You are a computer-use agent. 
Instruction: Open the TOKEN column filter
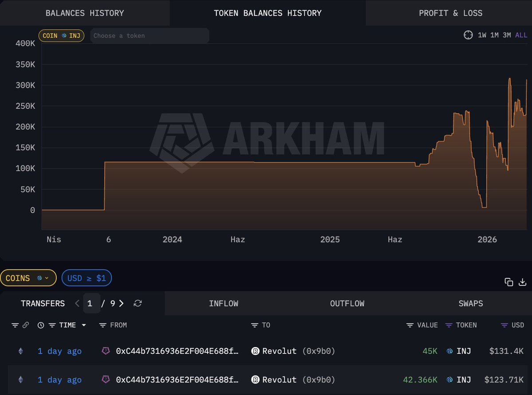pos(449,325)
